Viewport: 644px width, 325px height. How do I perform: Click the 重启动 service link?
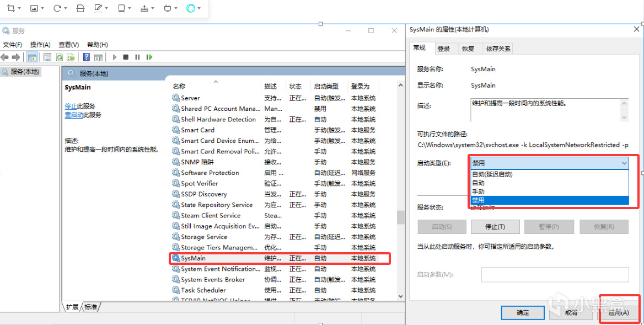[74, 115]
